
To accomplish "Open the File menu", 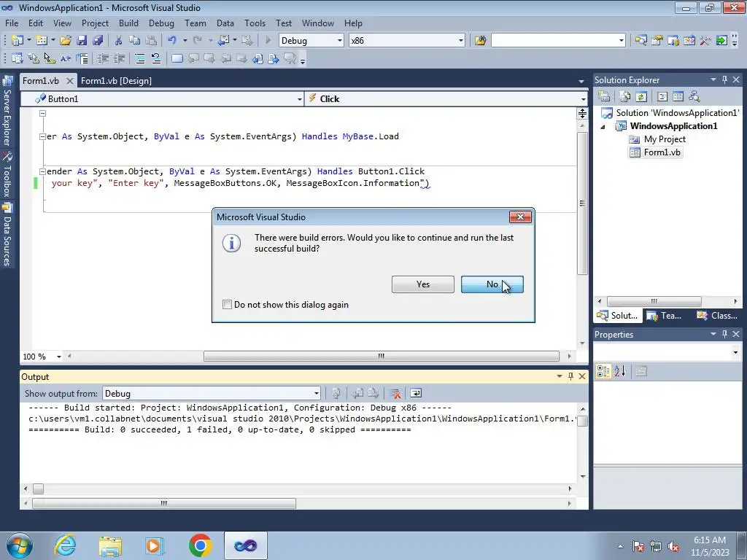I will coord(12,23).
